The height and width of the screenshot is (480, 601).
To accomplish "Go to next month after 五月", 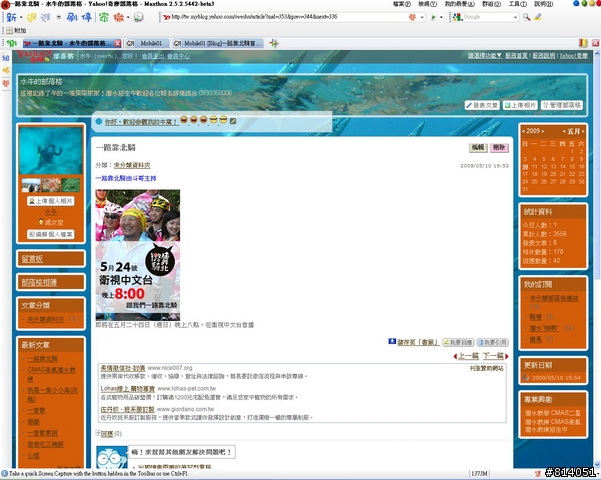I will click(x=583, y=131).
